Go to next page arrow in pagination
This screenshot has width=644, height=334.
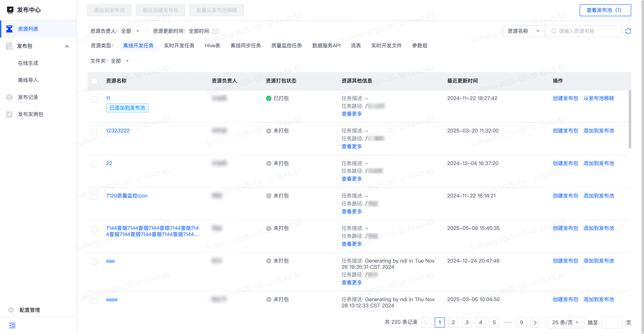pos(535,322)
